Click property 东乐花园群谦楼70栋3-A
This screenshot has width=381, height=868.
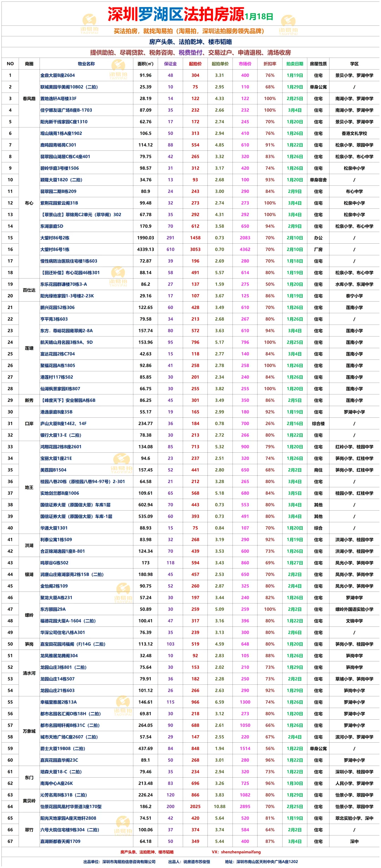coord(64,284)
